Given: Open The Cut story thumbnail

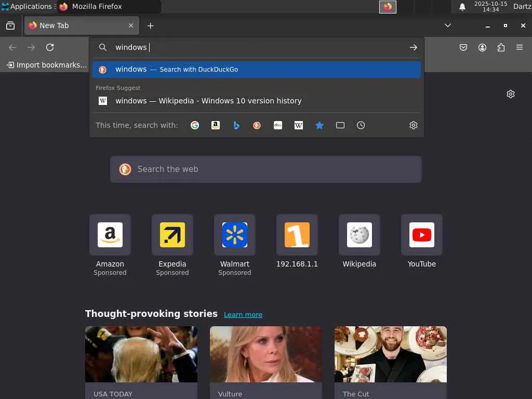Looking at the screenshot, I should click(391, 354).
